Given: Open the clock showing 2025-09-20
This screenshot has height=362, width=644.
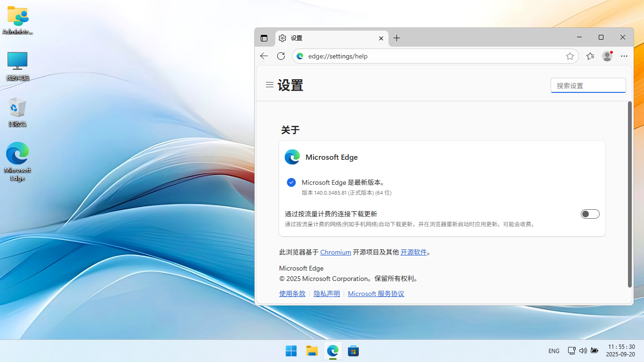Looking at the screenshot, I should click(x=620, y=351).
